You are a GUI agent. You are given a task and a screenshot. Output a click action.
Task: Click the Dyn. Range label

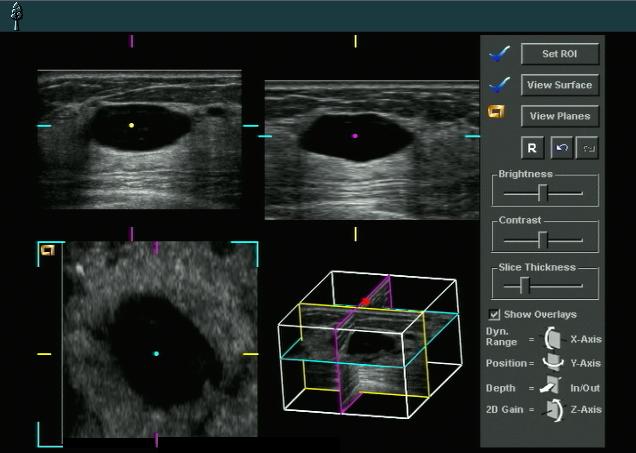click(x=502, y=337)
